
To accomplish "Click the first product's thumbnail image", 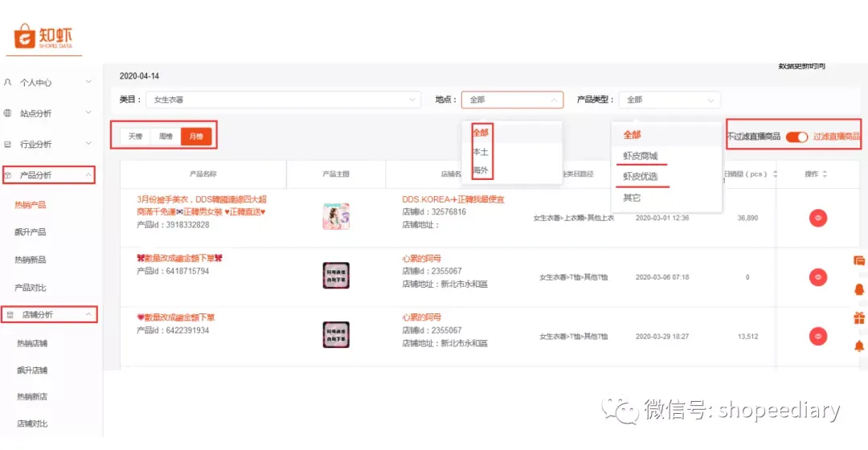I will click(336, 216).
